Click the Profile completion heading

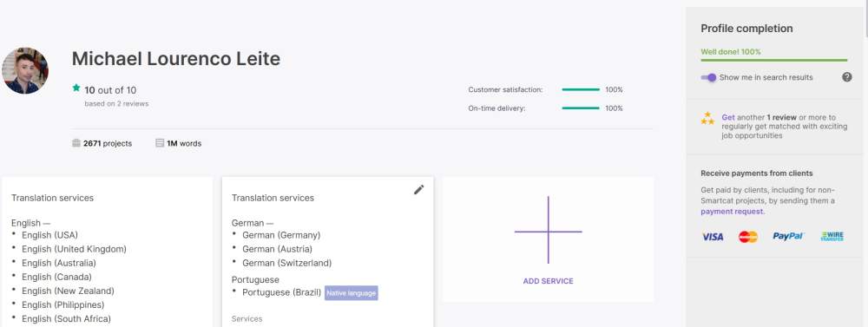click(x=746, y=29)
